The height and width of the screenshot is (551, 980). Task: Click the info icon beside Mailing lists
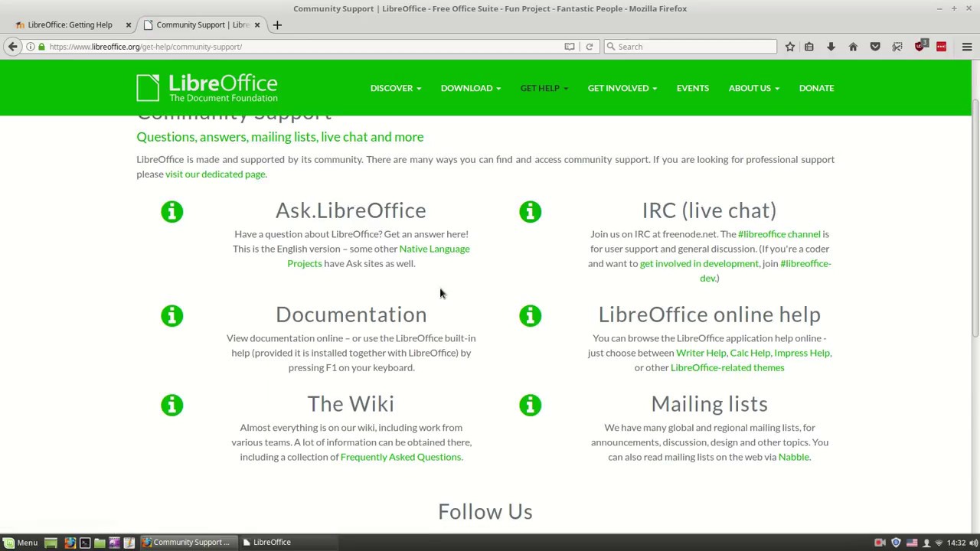(531, 405)
